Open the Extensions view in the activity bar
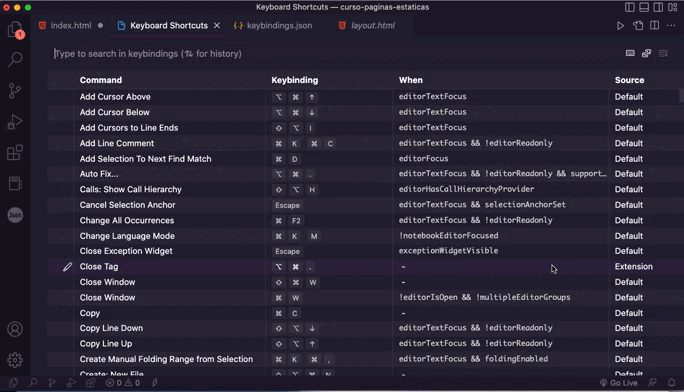 pyautogui.click(x=15, y=153)
